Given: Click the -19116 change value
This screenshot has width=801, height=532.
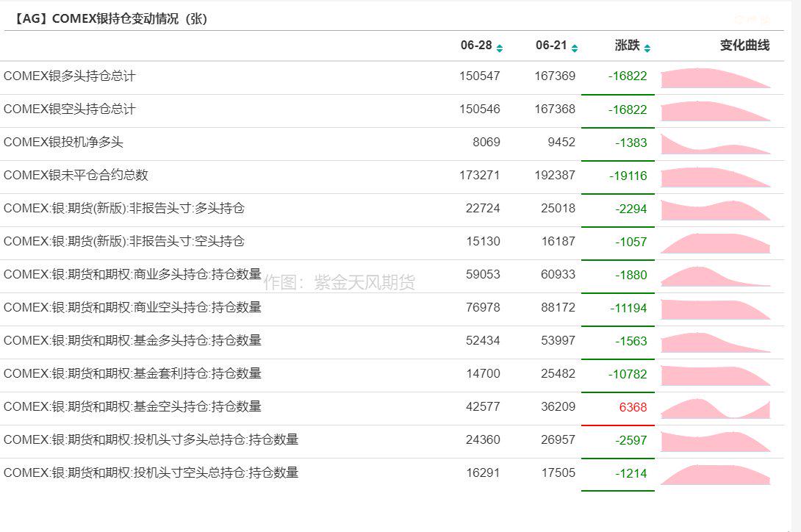Looking at the screenshot, I should [x=628, y=176].
